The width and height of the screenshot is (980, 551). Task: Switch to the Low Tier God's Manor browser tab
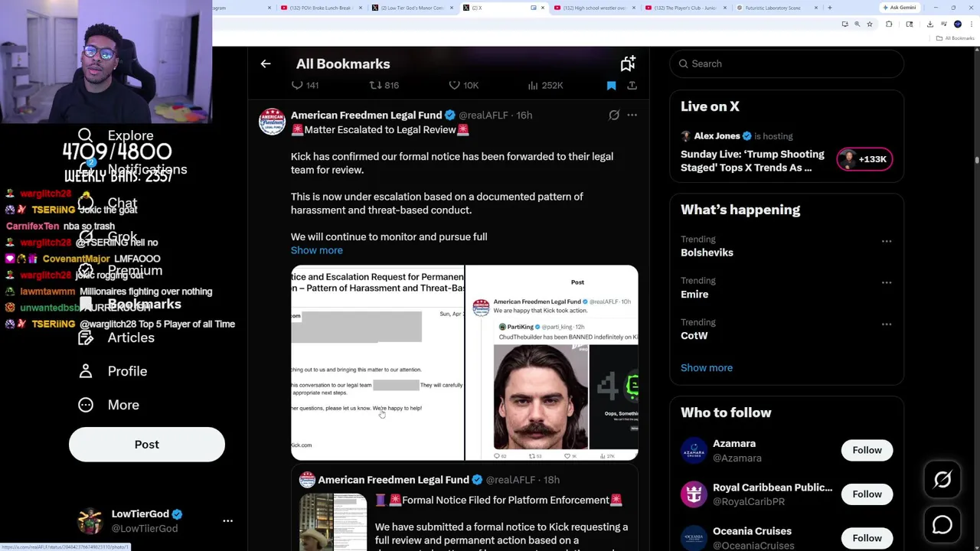click(412, 8)
